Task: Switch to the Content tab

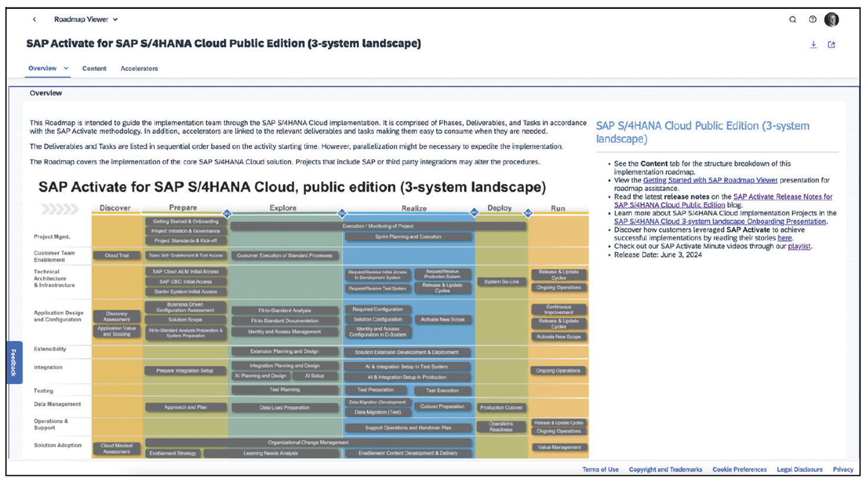Action: tap(94, 68)
